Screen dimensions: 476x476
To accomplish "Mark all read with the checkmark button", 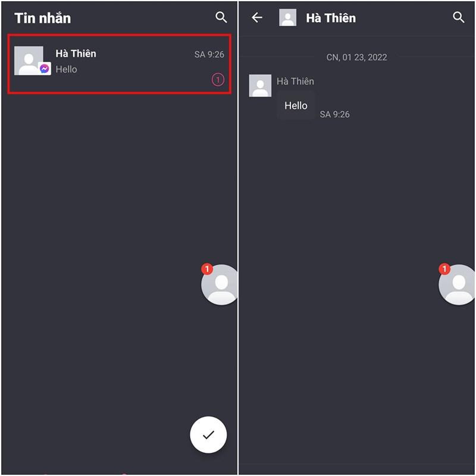I will pyautogui.click(x=208, y=434).
